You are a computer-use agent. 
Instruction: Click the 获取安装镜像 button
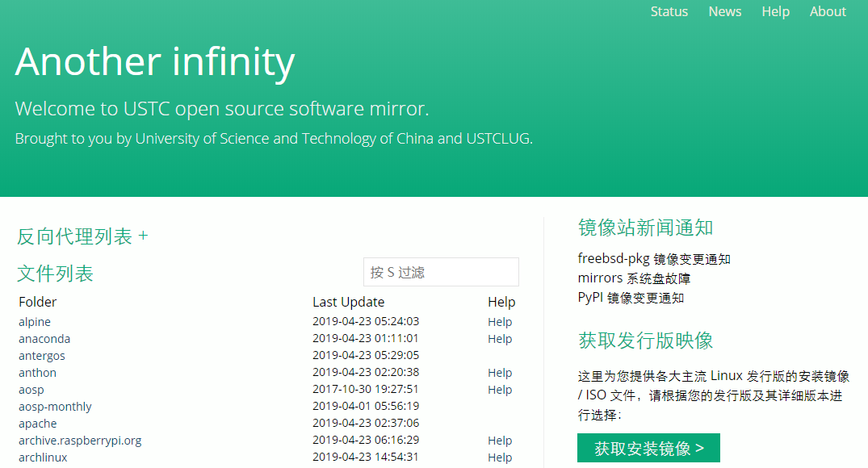[648, 448]
